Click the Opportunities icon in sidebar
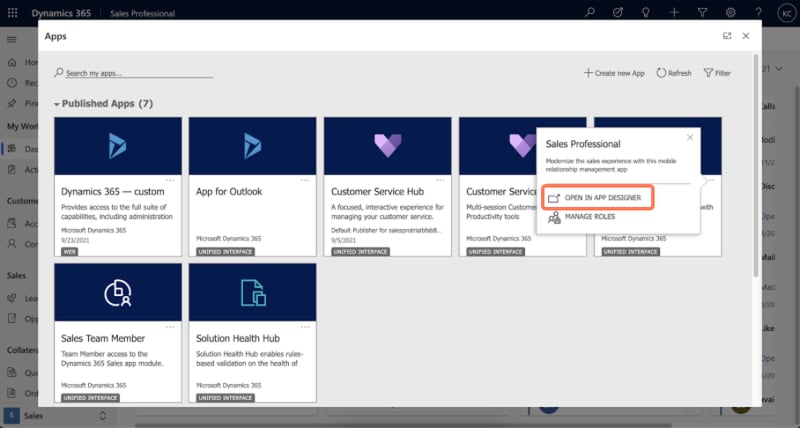This screenshot has height=428, width=800. [12, 319]
